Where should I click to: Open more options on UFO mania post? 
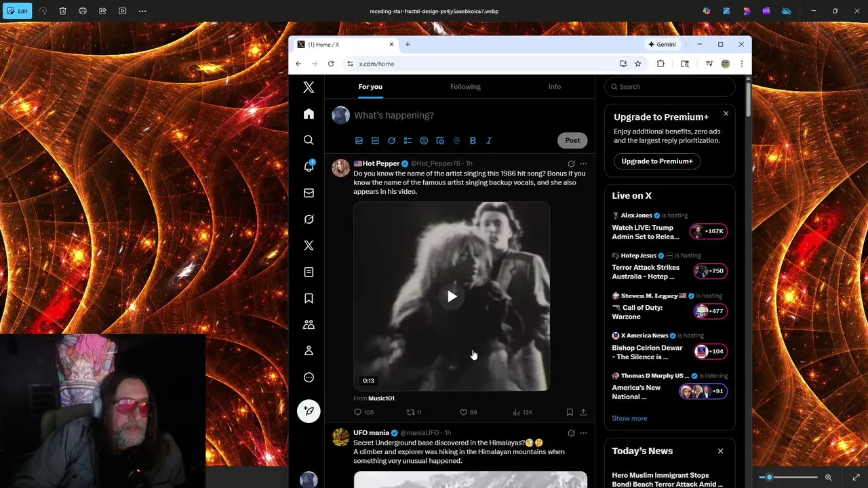[x=583, y=432]
